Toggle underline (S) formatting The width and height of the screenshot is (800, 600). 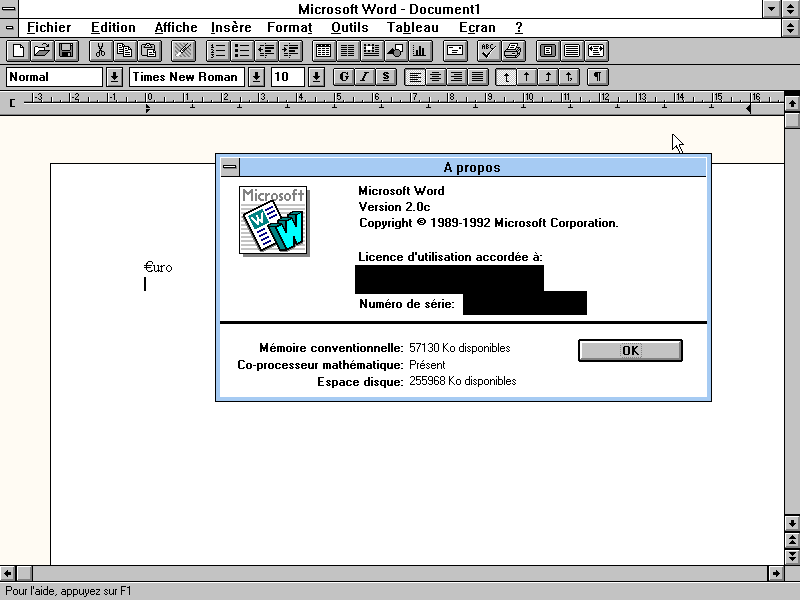[386, 77]
